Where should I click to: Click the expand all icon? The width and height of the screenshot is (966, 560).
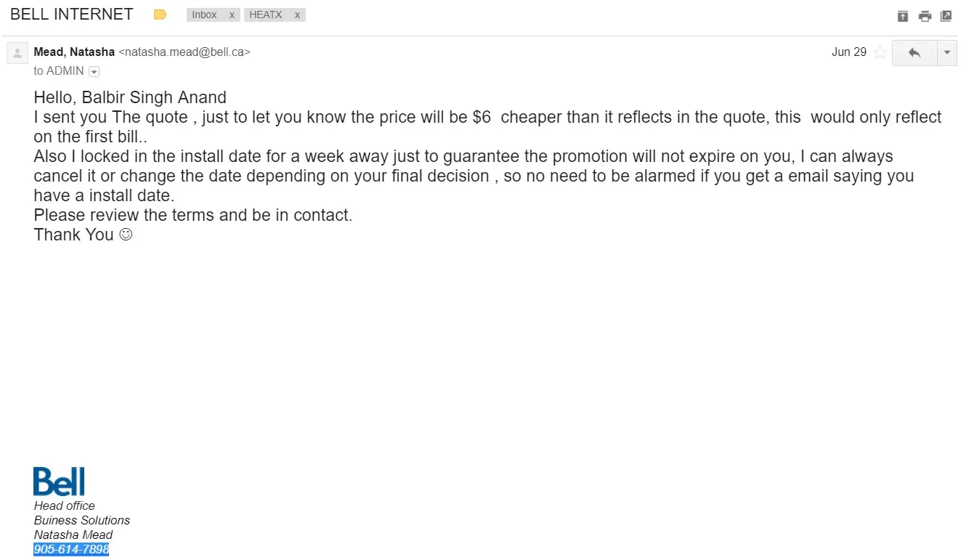903,16
